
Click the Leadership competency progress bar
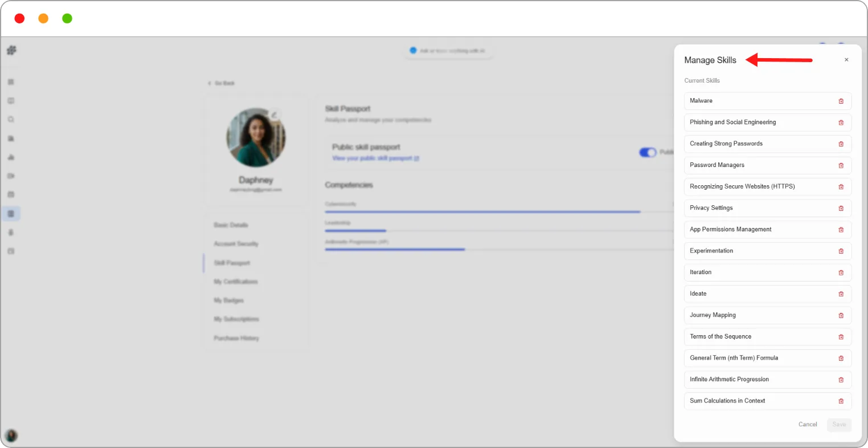coord(499,230)
